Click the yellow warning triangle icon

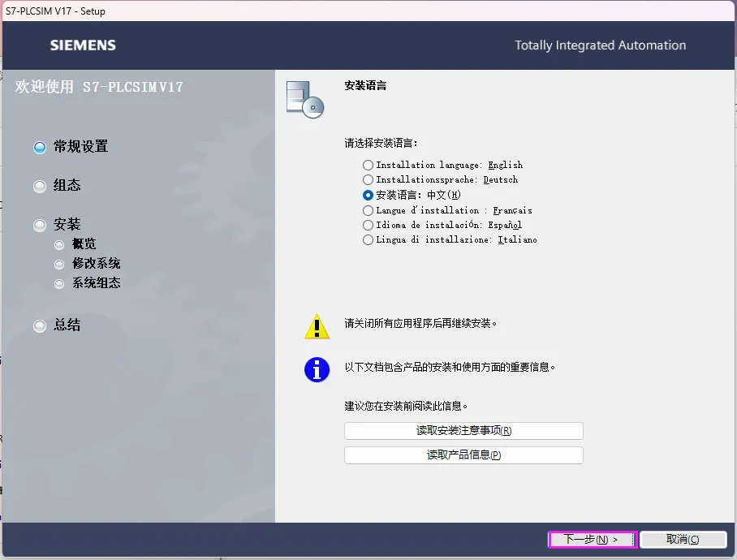(x=317, y=326)
